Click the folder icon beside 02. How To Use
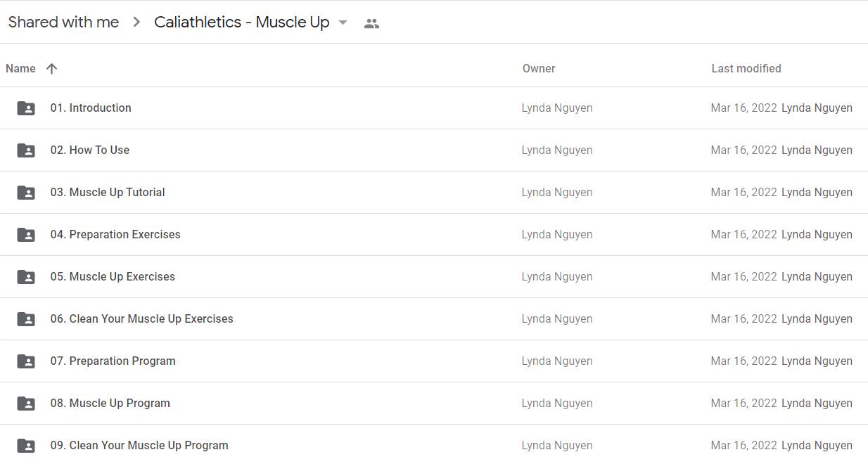 point(26,150)
